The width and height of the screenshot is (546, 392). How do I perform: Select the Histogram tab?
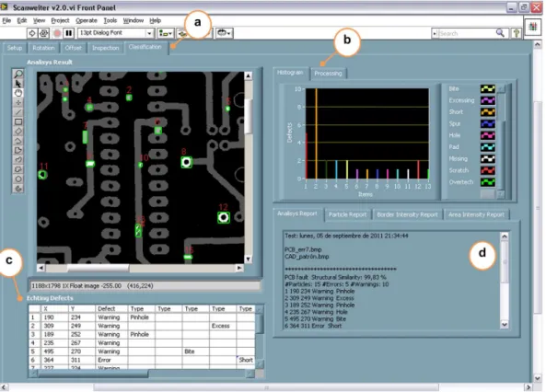(290, 73)
